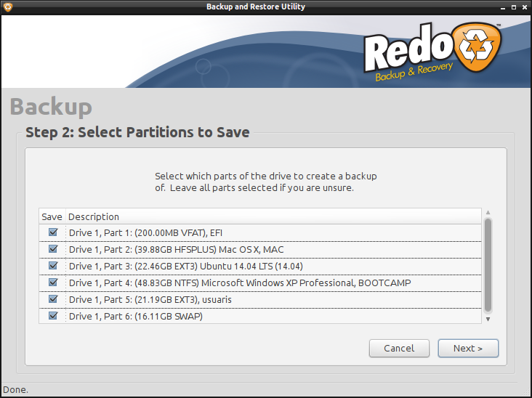Click the Redo app icon in title bar
The width and height of the screenshot is (532, 398).
click(x=8, y=7)
